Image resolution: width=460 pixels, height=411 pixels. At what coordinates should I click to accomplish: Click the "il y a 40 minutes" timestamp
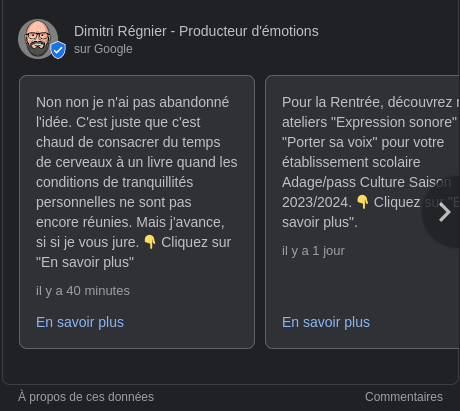pos(83,291)
